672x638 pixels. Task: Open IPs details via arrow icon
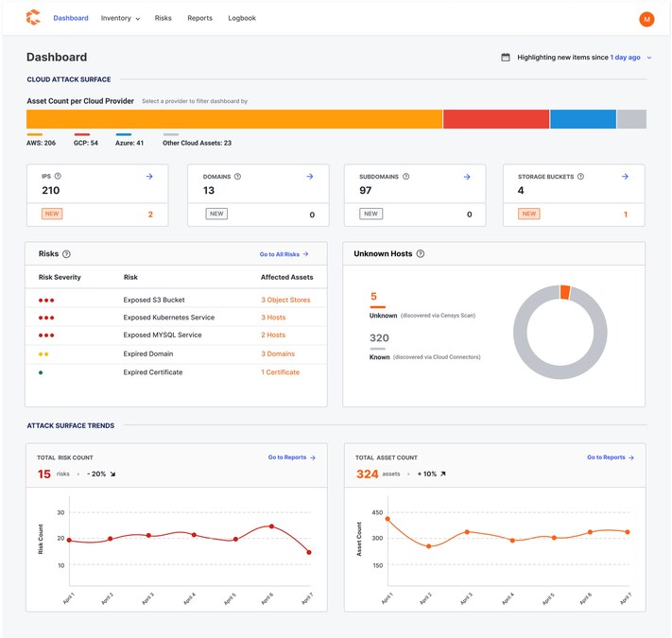click(149, 176)
